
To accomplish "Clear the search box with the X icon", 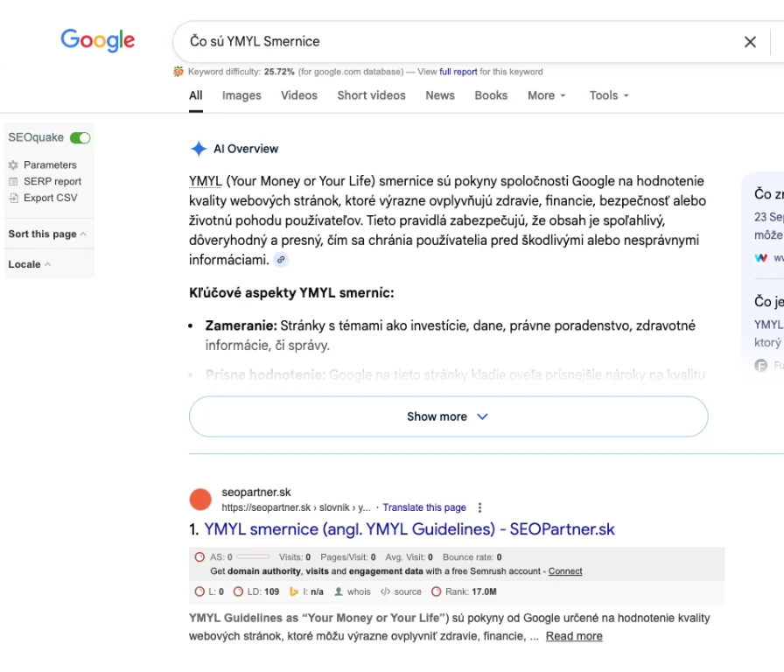I will click(750, 41).
